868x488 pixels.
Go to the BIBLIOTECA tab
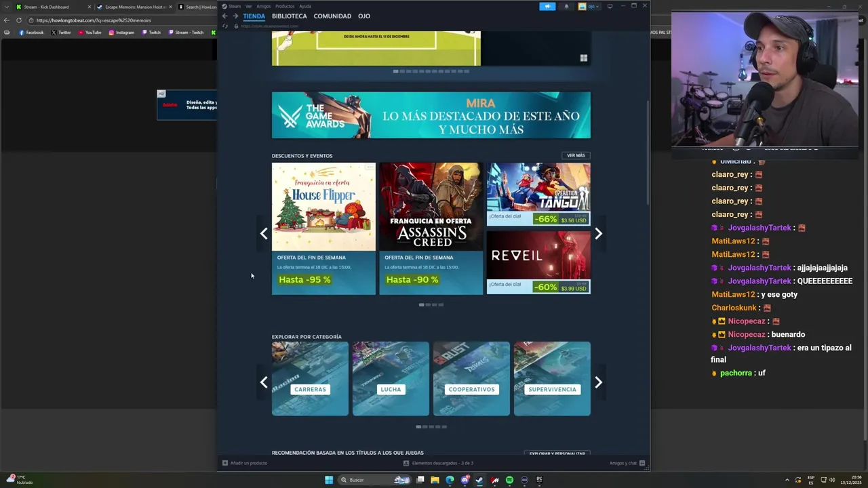(x=290, y=16)
